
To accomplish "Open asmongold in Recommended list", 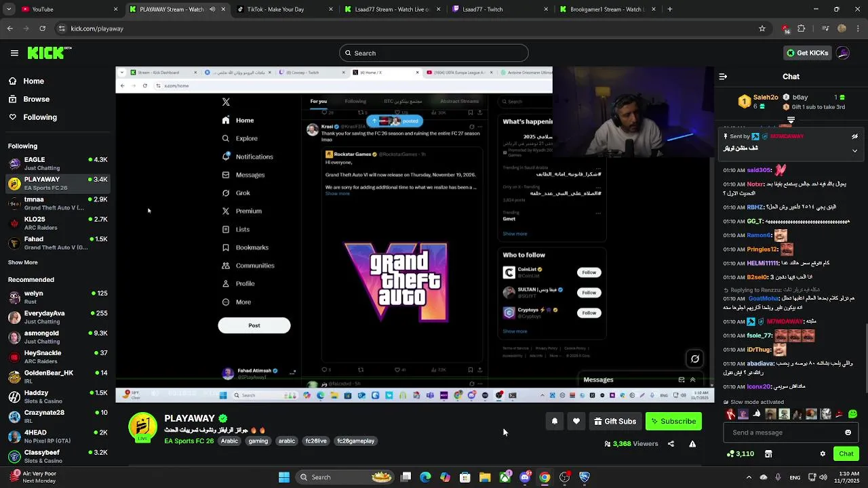I will click(x=58, y=338).
